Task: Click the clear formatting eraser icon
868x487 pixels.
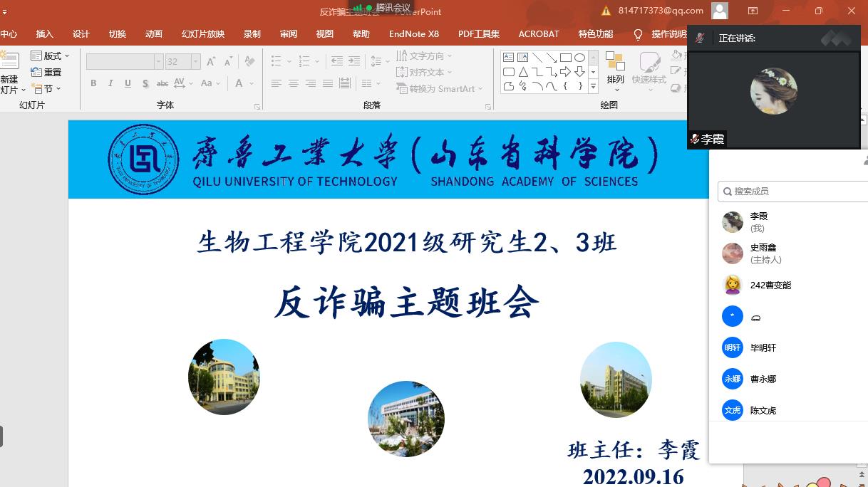Action: point(249,62)
